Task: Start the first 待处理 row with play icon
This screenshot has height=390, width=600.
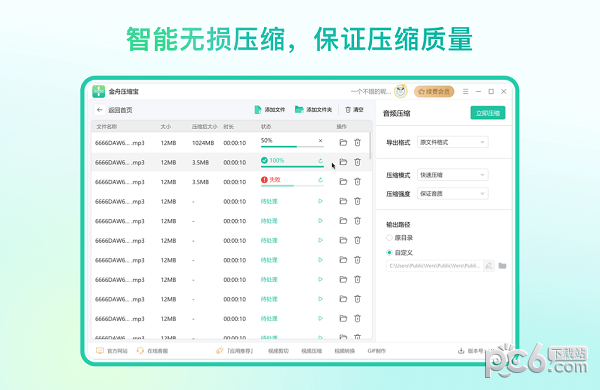Action: (320, 201)
